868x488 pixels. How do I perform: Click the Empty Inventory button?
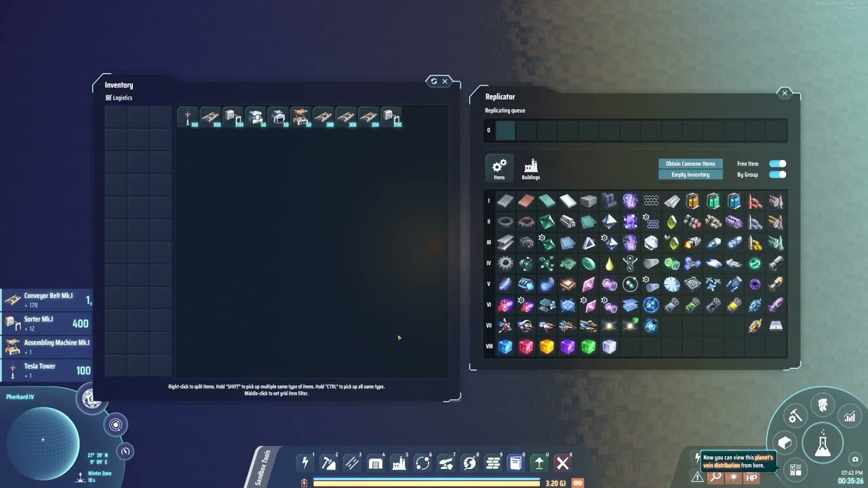[x=690, y=174]
